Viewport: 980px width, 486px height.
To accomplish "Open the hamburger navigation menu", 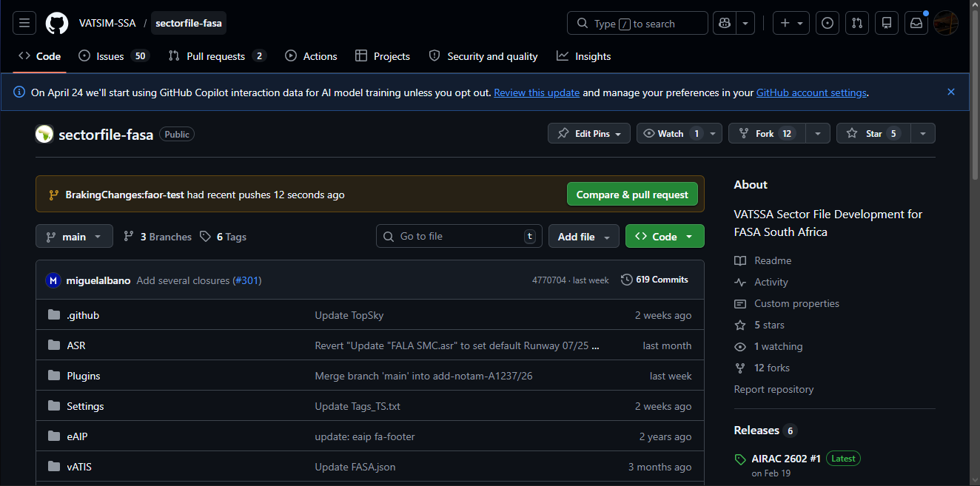I will click(24, 23).
